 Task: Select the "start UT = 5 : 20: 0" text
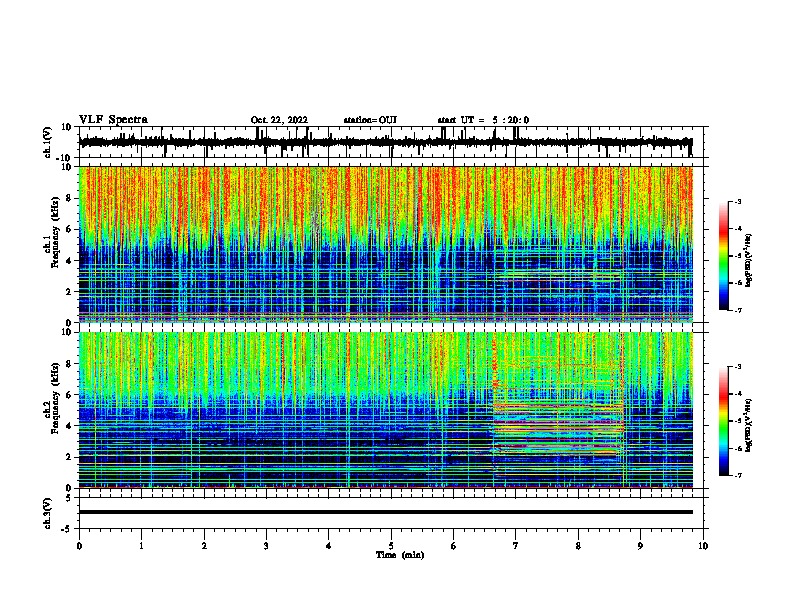pos(483,120)
